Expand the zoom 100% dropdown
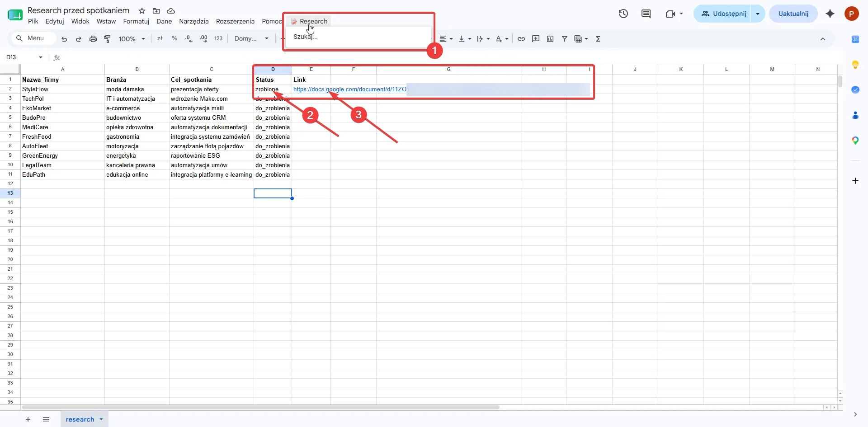The image size is (868, 427). pyautogui.click(x=132, y=39)
